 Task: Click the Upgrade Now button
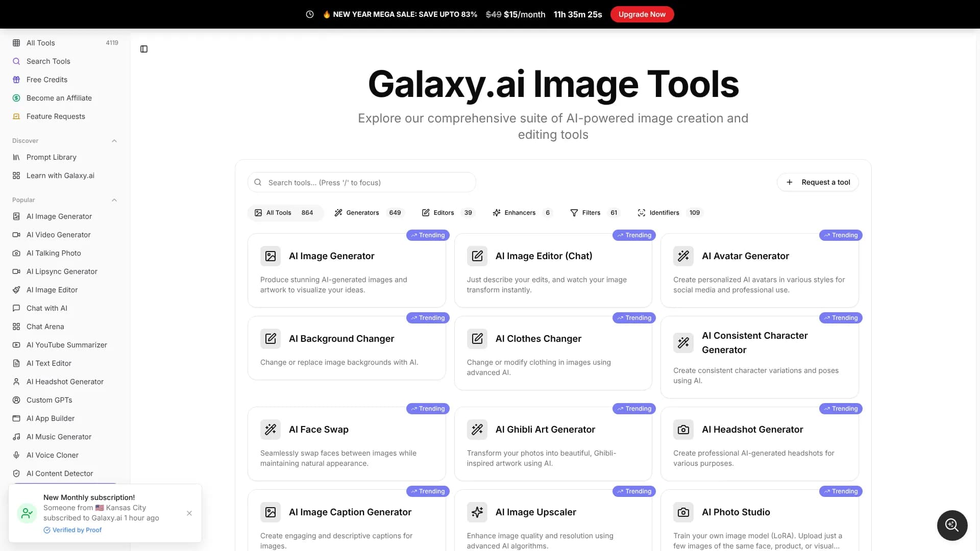[x=642, y=14]
